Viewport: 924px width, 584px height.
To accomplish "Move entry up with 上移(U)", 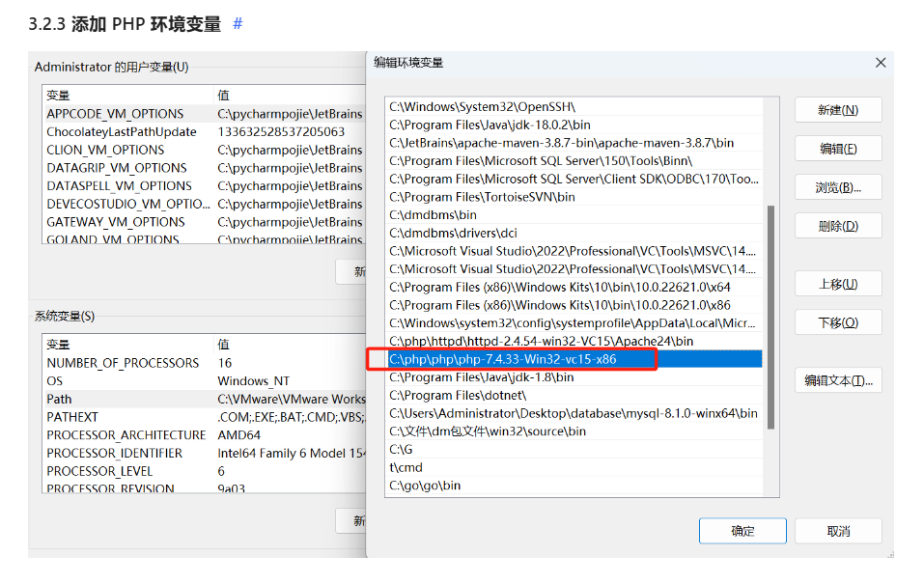I will coord(838,284).
